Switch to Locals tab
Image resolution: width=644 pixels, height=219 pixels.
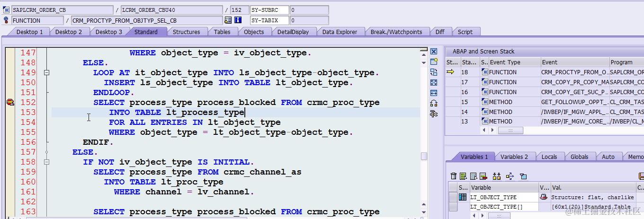[549, 157]
